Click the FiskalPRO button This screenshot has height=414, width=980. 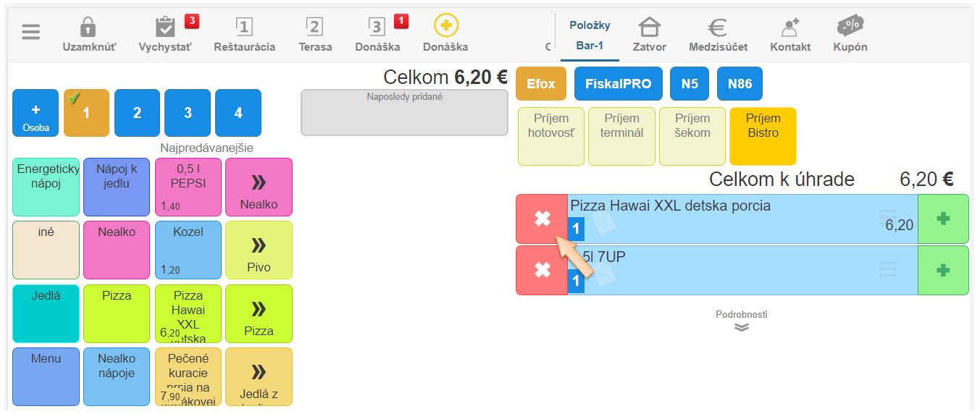coord(618,84)
